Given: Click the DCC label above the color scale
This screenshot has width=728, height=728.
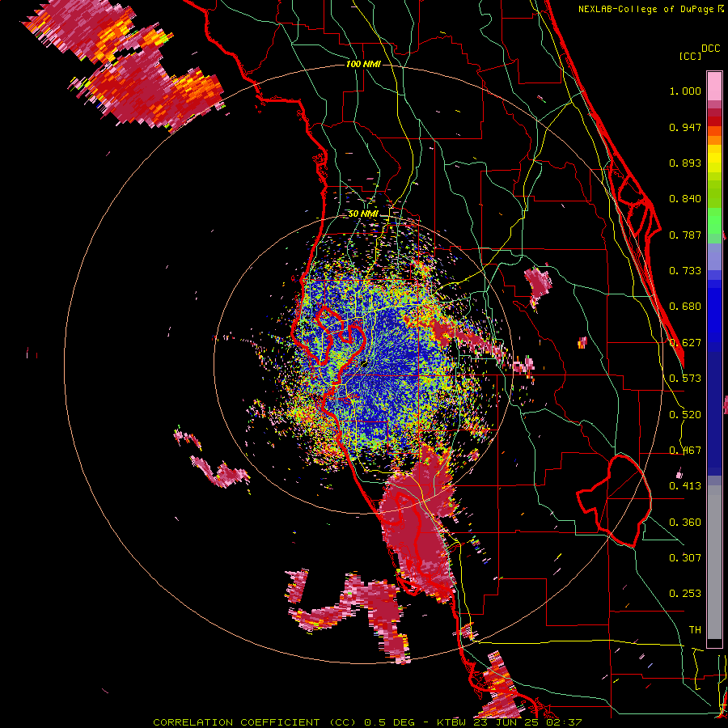Looking at the screenshot, I should coord(710,49).
